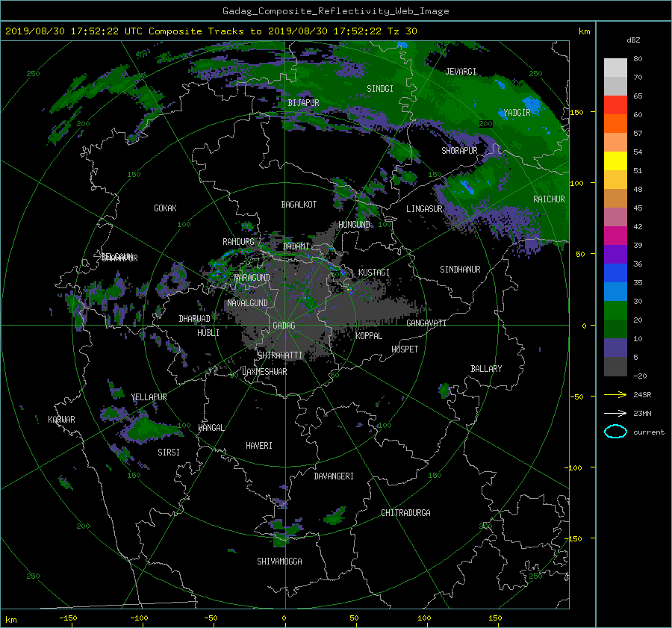Click the 'current' legend label
This screenshot has width=672, height=628.
648,432
